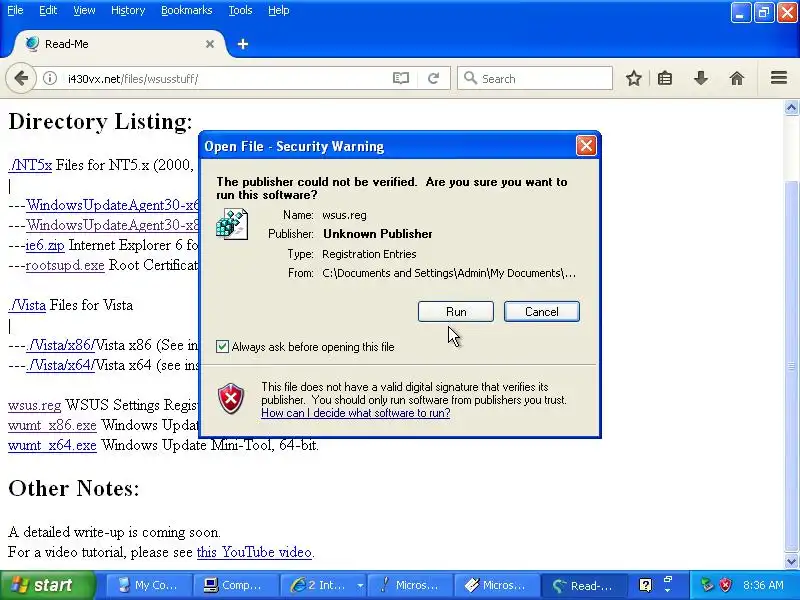Select the Read-Me browser tab
800x600 pixels.
[x=117, y=44]
